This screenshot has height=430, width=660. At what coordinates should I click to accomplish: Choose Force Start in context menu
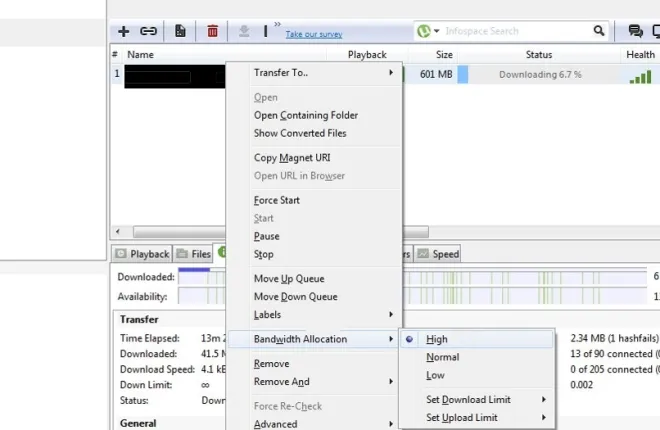(x=276, y=200)
